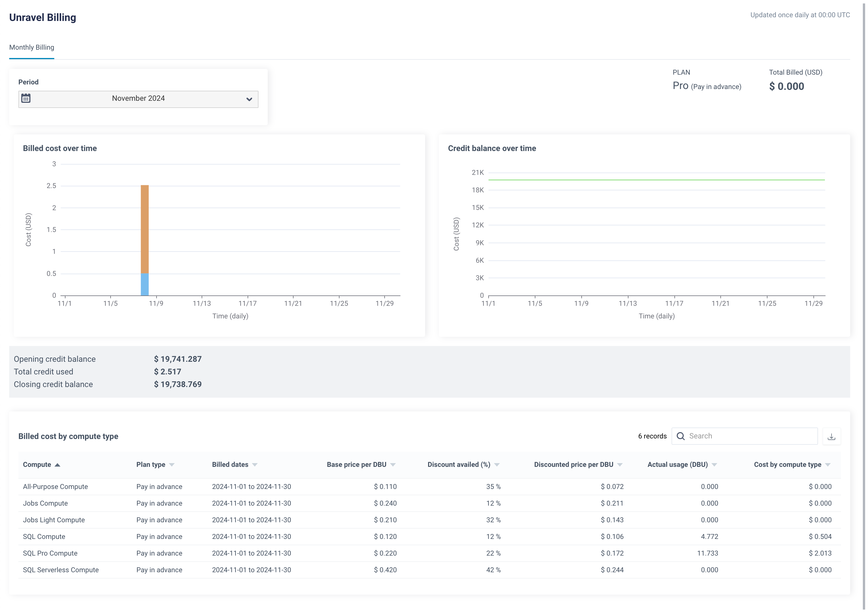Select the All-Purpose Compute row name
The image size is (868, 613).
pyautogui.click(x=55, y=487)
